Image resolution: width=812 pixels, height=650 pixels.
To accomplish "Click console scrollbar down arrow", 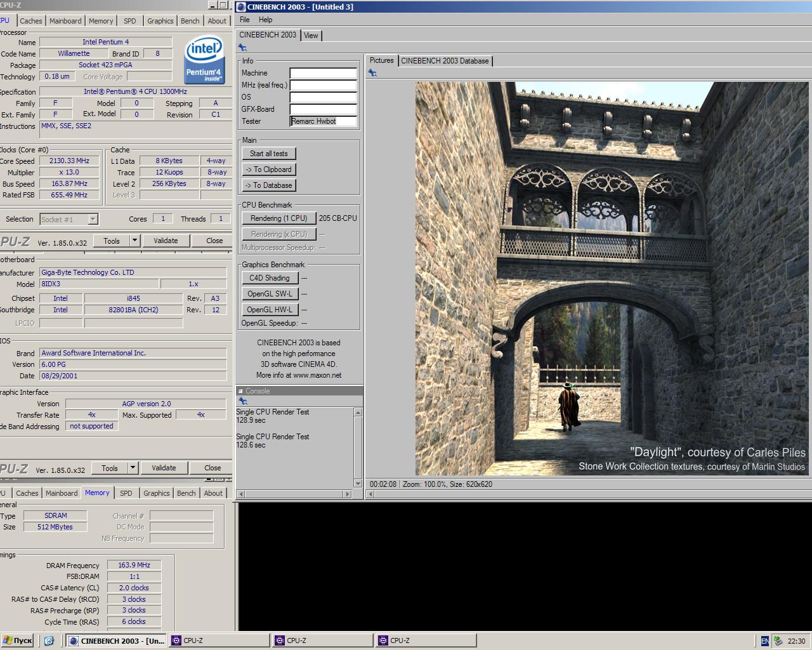I will [358, 484].
